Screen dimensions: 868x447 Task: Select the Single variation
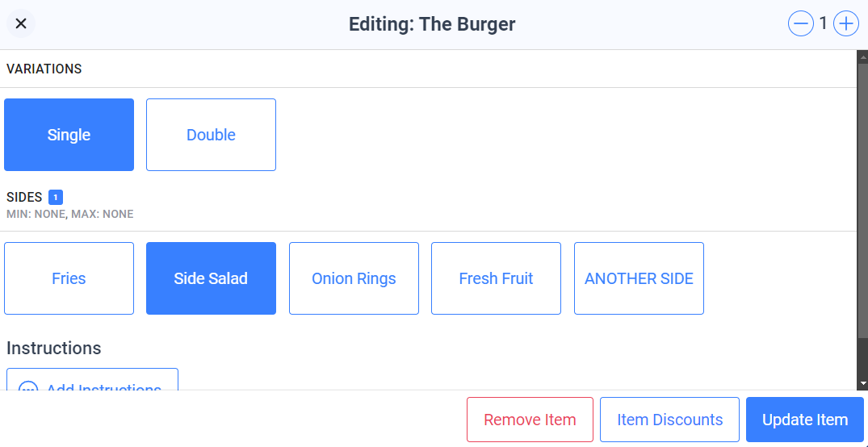click(x=69, y=135)
